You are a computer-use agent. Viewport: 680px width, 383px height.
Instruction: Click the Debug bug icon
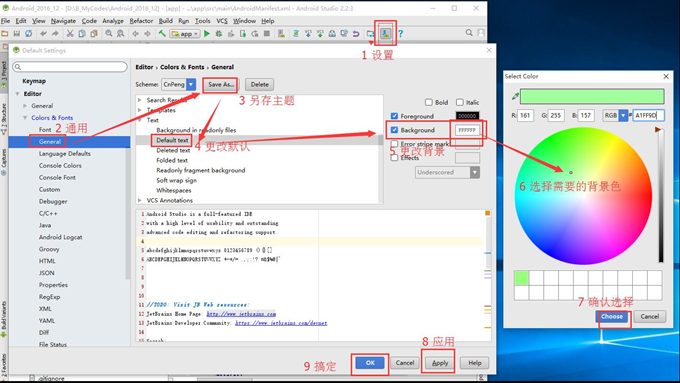tap(219, 33)
